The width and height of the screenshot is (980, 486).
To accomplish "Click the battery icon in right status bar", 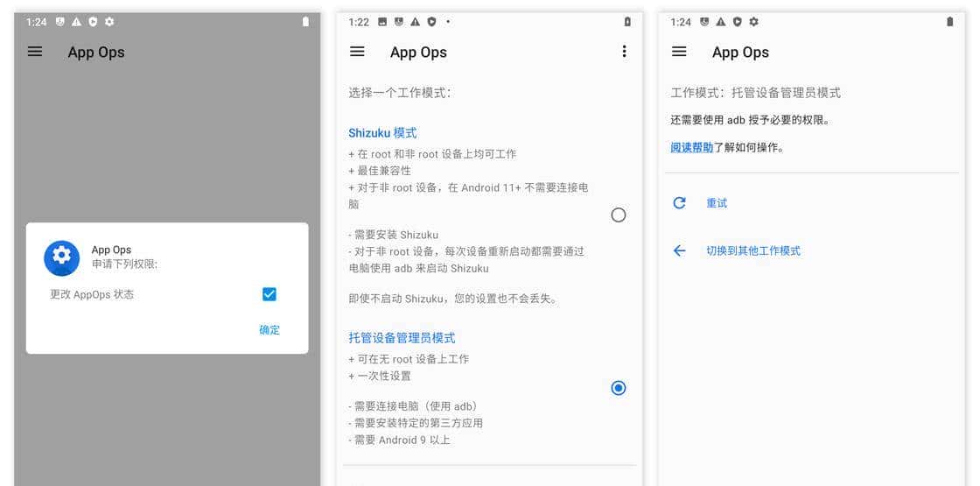I will point(950,22).
